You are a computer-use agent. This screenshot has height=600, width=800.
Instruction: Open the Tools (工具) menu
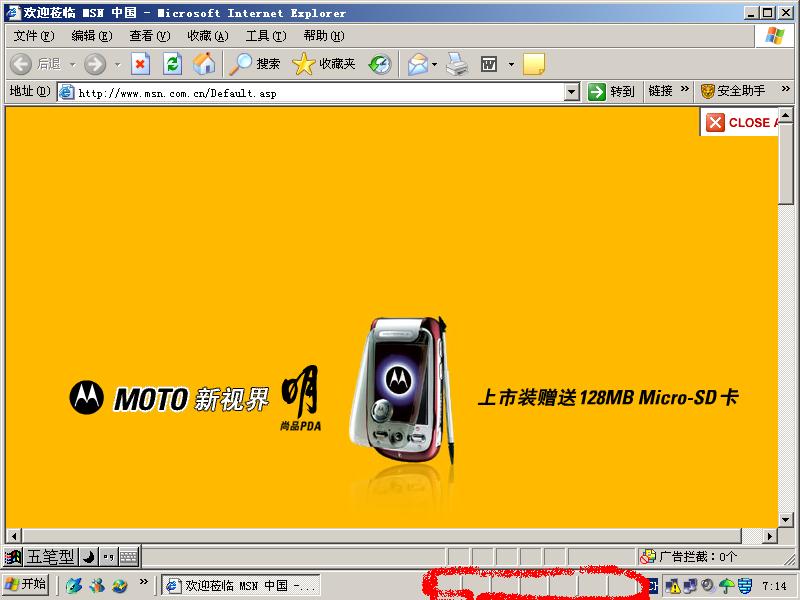tap(266, 36)
